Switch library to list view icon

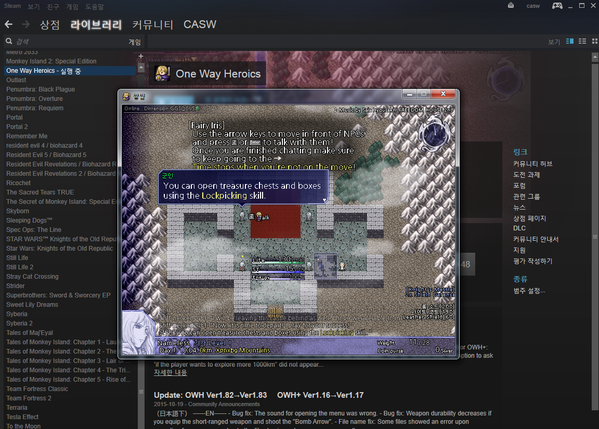pos(582,41)
